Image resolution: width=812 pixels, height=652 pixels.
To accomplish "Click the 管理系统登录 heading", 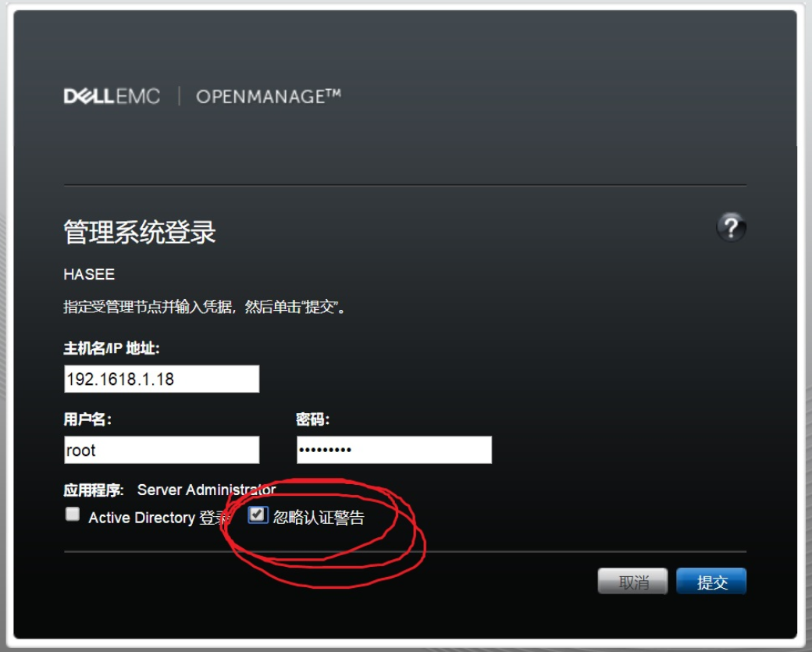I will pyautogui.click(x=139, y=232).
